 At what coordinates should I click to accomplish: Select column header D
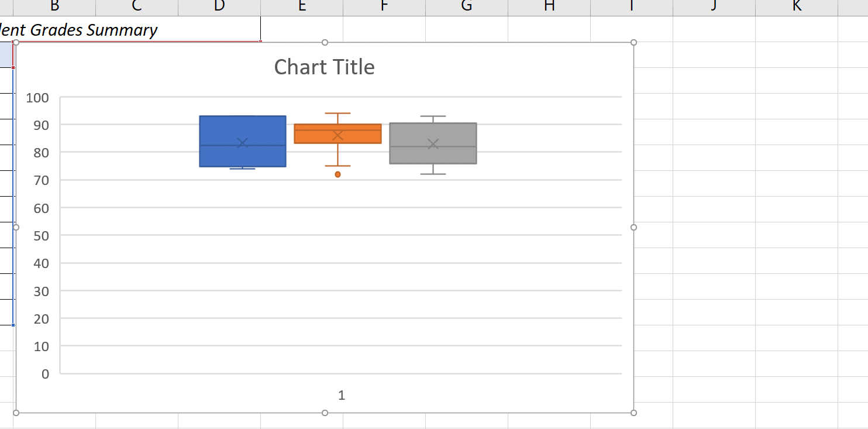pyautogui.click(x=218, y=6)
